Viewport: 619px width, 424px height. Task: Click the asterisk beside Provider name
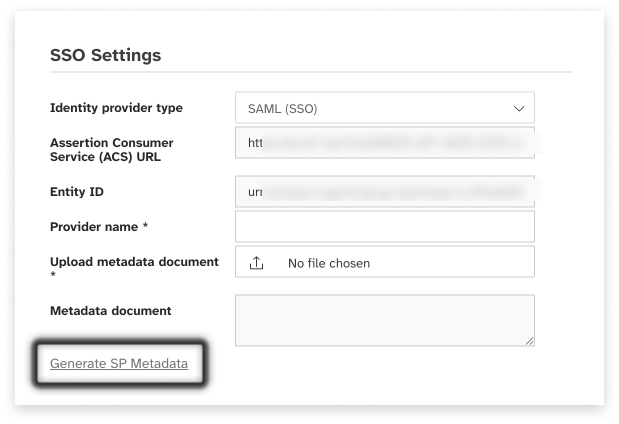146,227
